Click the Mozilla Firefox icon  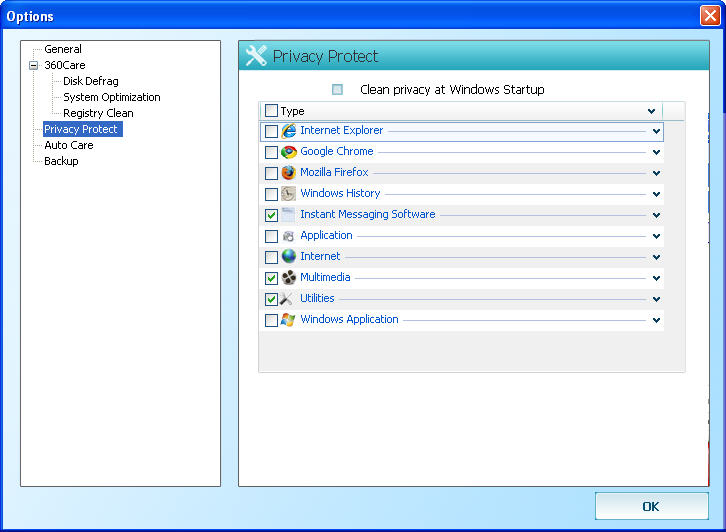[x=288, y=173]
